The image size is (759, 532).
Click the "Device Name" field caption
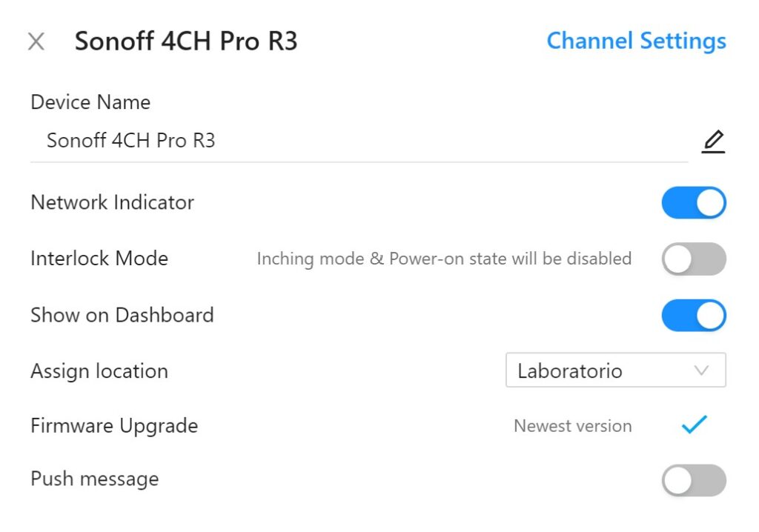point(90,102)
